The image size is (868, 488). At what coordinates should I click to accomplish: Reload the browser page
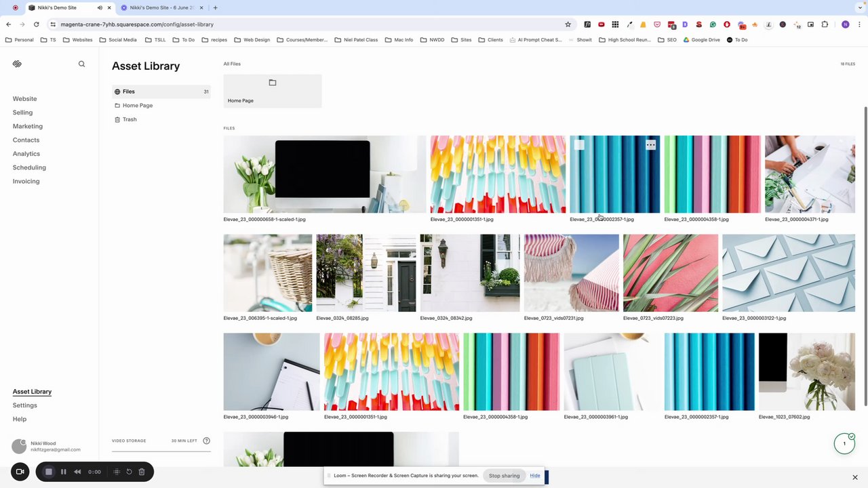pyautogui.click(x=36, y=24)
